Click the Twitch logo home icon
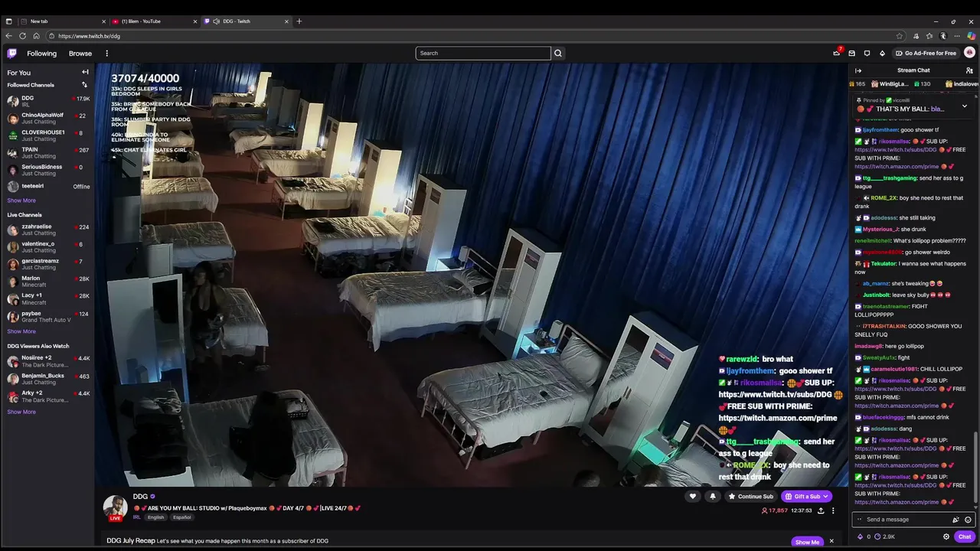 (11, 53)
